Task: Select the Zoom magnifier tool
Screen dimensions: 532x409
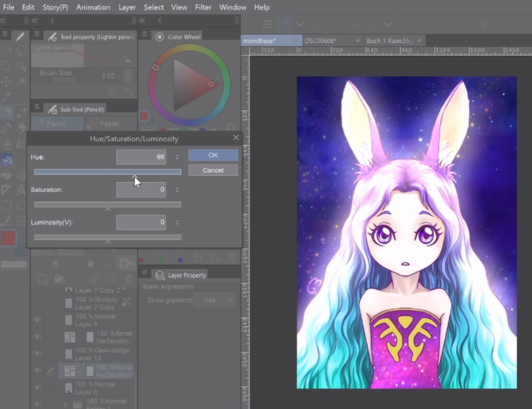Action: coord(6,66)
